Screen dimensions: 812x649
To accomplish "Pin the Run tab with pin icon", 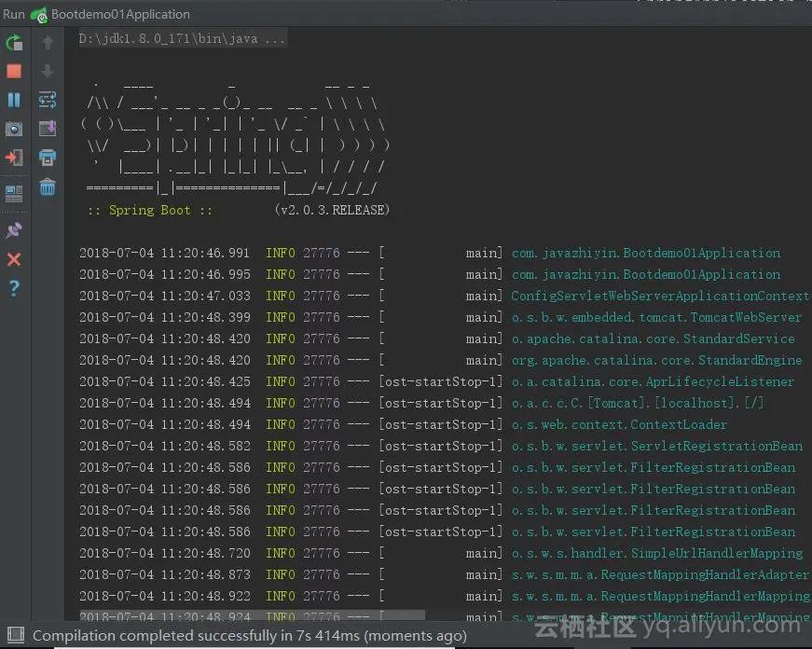I will click(14, 230).
